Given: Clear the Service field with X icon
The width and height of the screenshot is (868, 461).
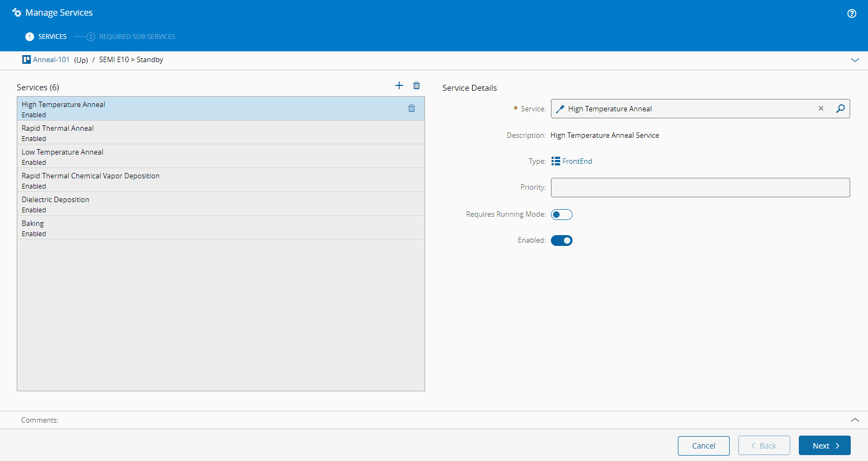Looking at the screenshot, I should 821,109.
